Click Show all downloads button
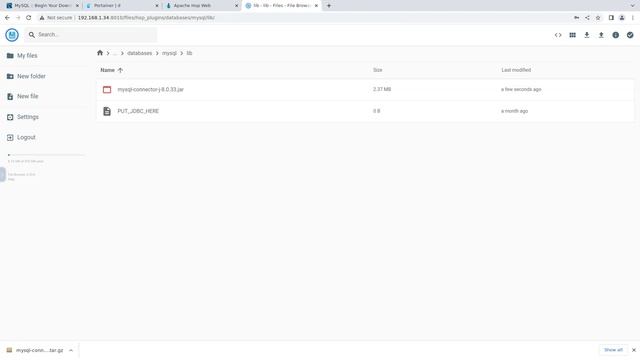 (613, 350)
